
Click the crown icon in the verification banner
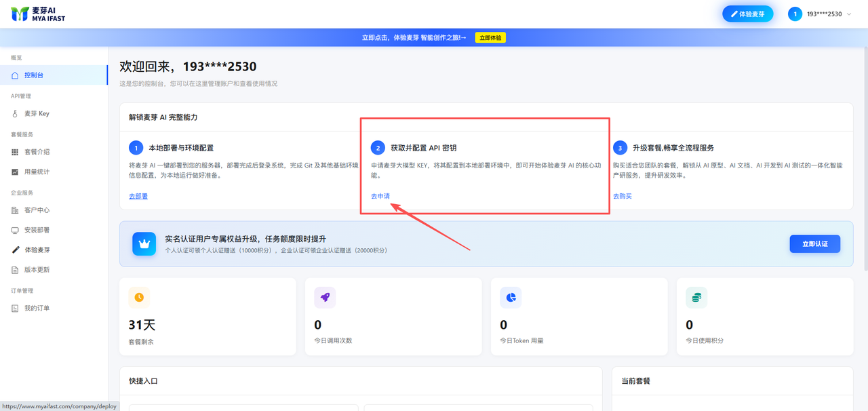pyautogui.click(x=144, y=244)
